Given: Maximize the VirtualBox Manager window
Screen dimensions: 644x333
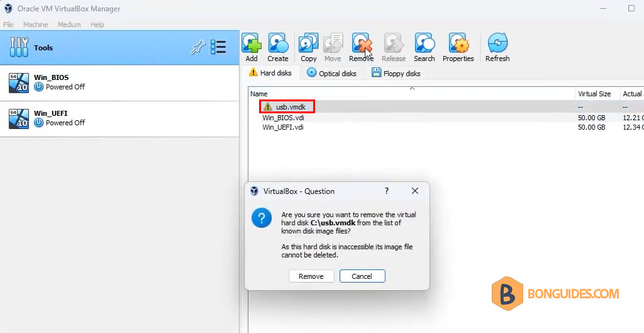Looking at the screenshot, I should point(631,8).
